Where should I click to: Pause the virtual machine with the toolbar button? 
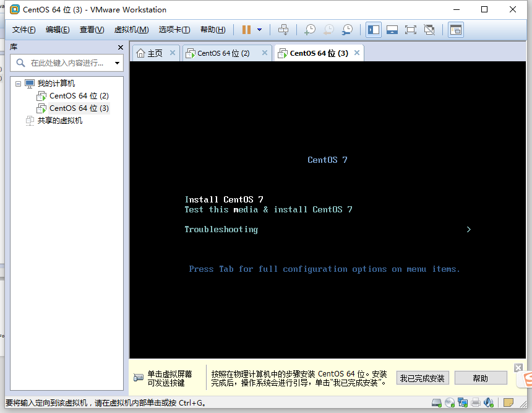(x=246, y=30)
